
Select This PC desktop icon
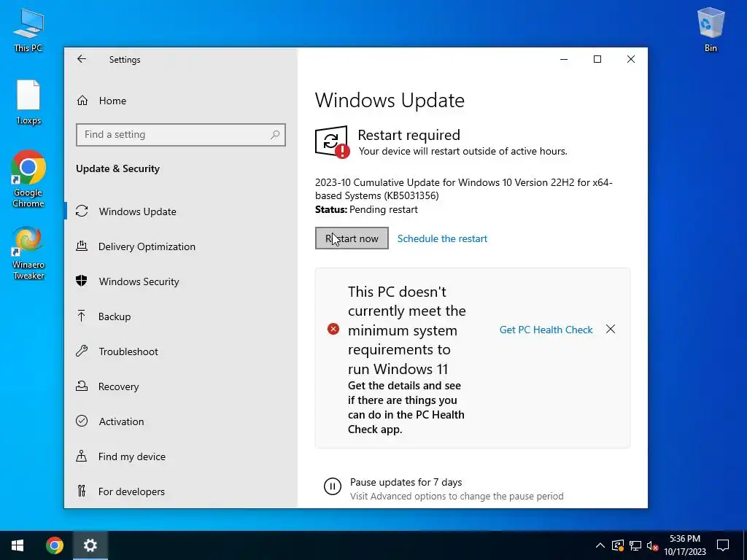click(x=28, y=30)
